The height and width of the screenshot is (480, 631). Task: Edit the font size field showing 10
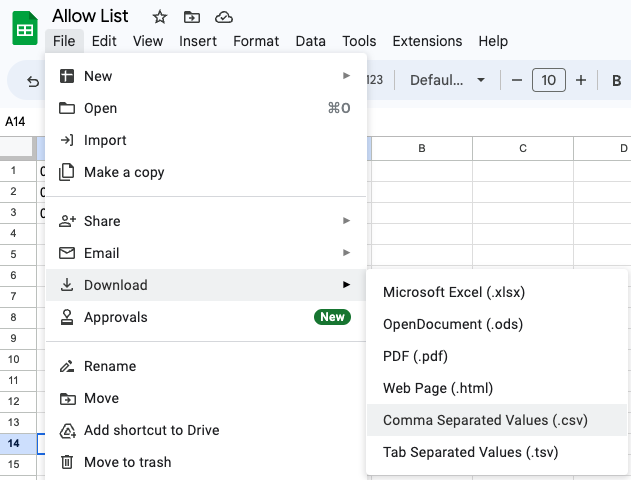pos(549,80)
